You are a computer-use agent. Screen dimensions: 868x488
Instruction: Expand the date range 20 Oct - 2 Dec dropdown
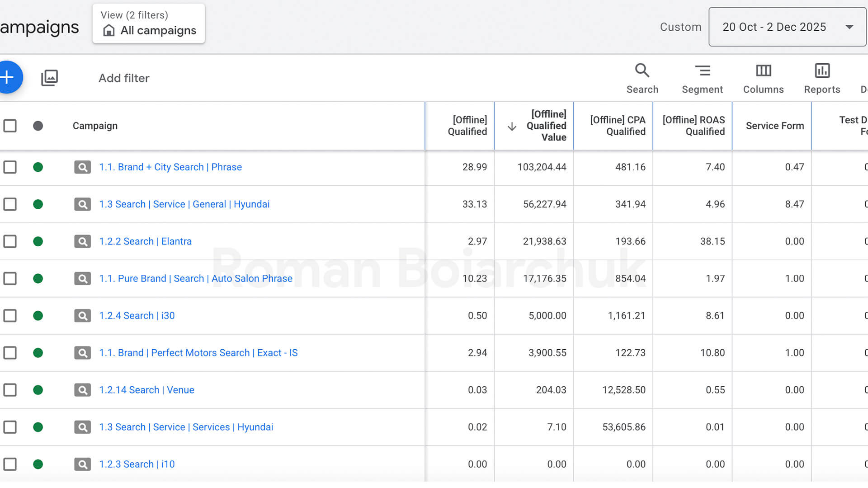pos(787,27)
